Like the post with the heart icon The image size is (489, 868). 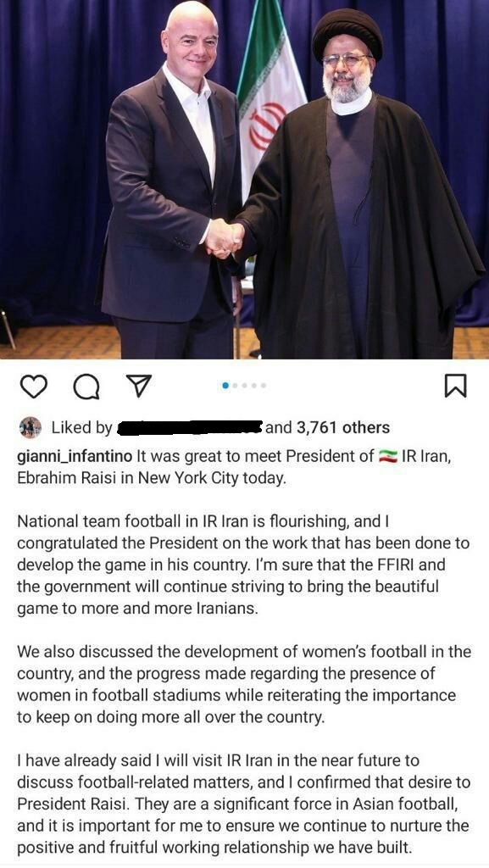click(35, 386)
